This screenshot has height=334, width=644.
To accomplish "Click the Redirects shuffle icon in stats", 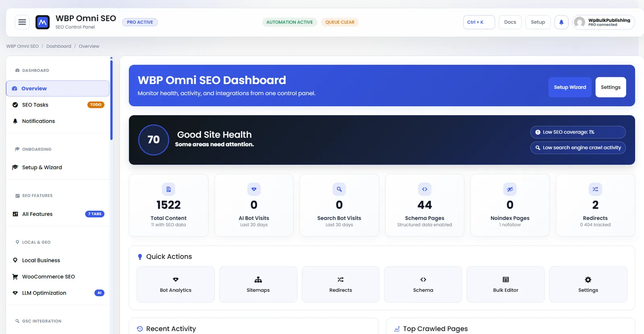I will [x=595, y=189].
